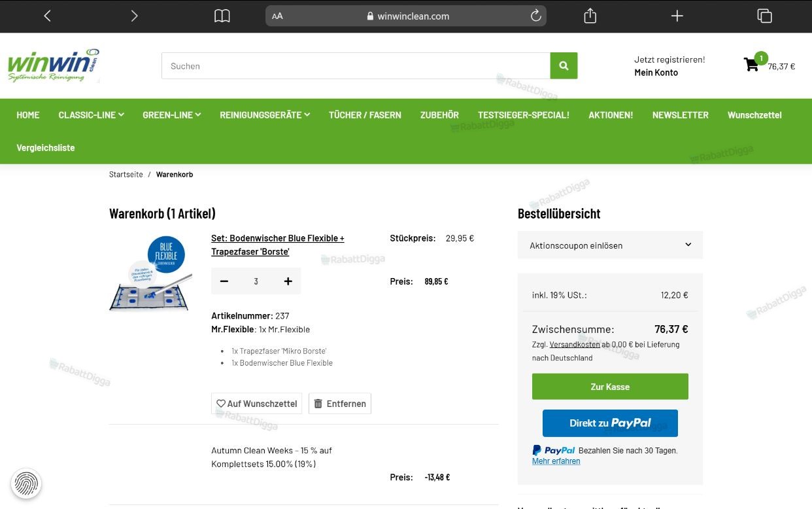Screen dimensions: 812x509
Task: Expand the REINIGUNGSGERÄTE dropdown menu
Action: [265, 115]
